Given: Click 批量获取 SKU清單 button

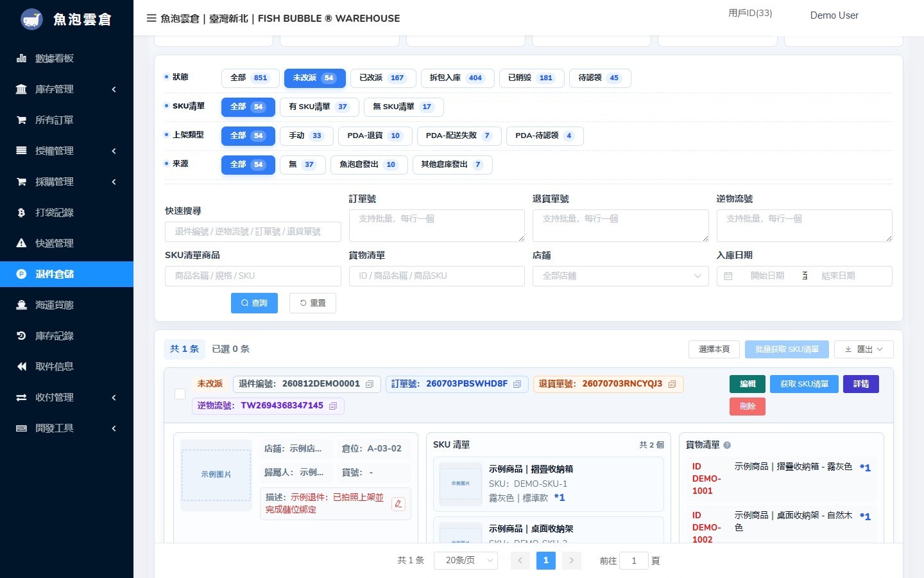Looking at the screenshot, I should 787,349.
